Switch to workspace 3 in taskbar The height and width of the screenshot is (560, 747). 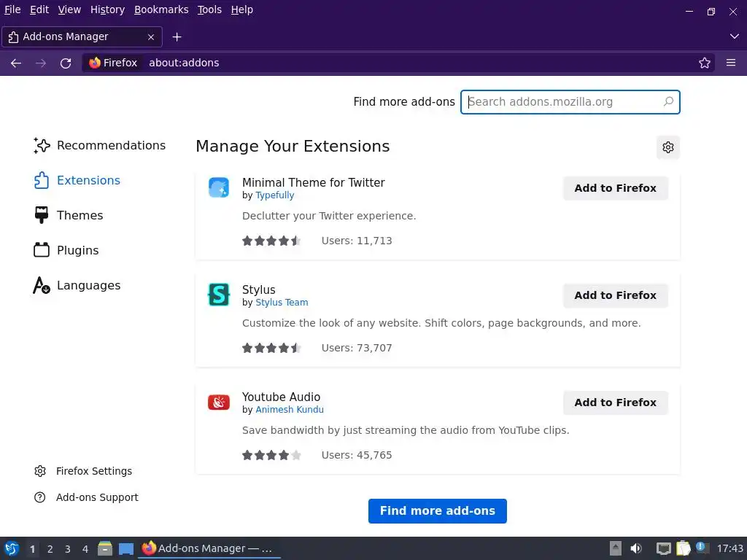point(68,549)
